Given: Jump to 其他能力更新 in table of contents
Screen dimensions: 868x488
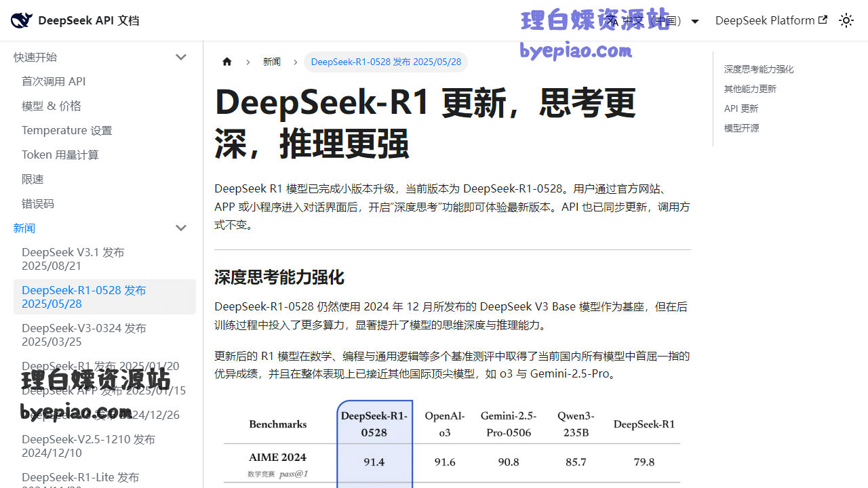Looking at the screenshot, I should point(750,89).
